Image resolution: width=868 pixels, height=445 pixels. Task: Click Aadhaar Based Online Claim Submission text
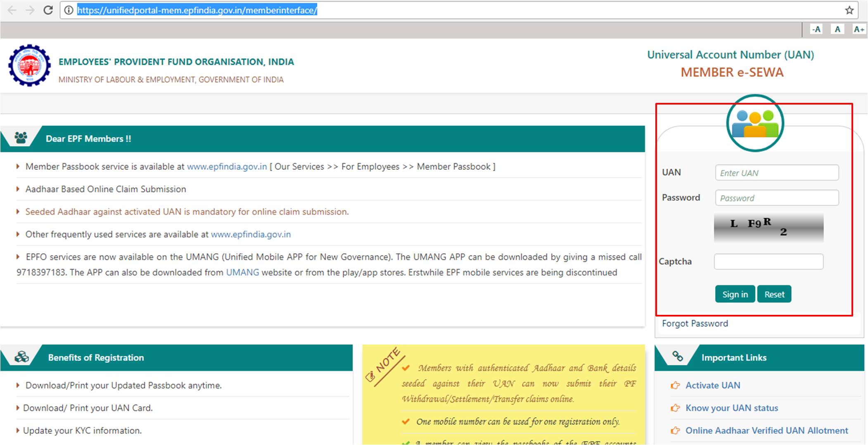click(106, 189)
